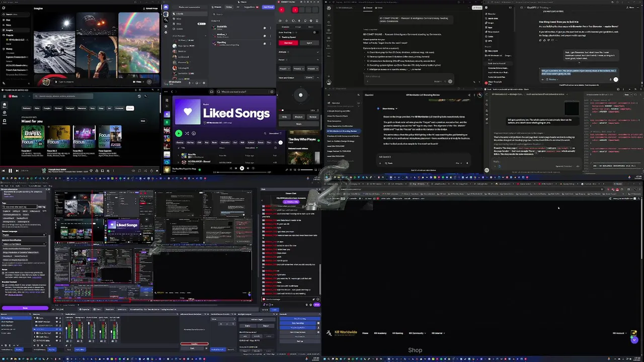Skip to next track in YouTube Music
644x362 pixels.
(17, 170)
